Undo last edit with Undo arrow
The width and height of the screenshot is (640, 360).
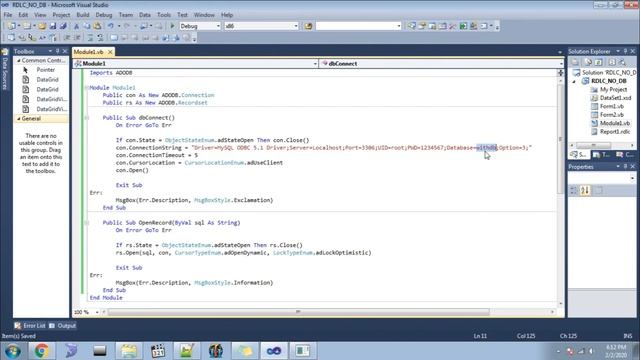click(110, 26)
